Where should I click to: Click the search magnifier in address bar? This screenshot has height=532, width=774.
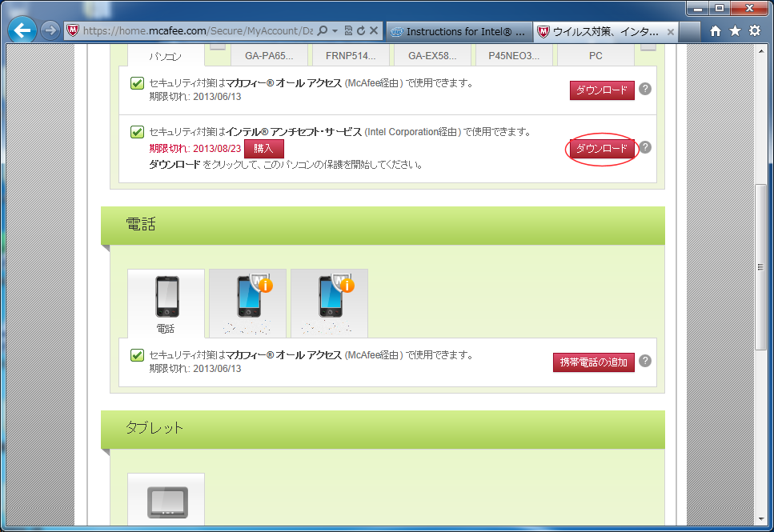point(322,30)
